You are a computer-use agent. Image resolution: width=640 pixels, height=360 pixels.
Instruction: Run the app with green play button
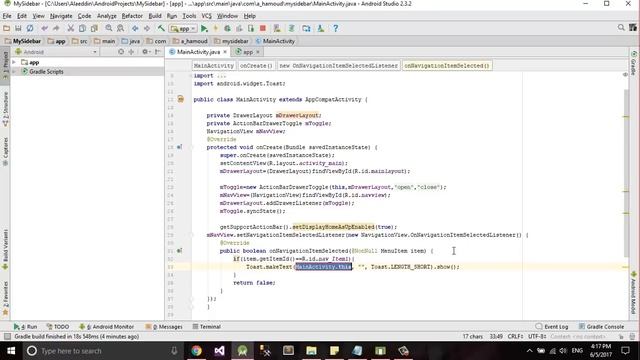pos(204,28)
